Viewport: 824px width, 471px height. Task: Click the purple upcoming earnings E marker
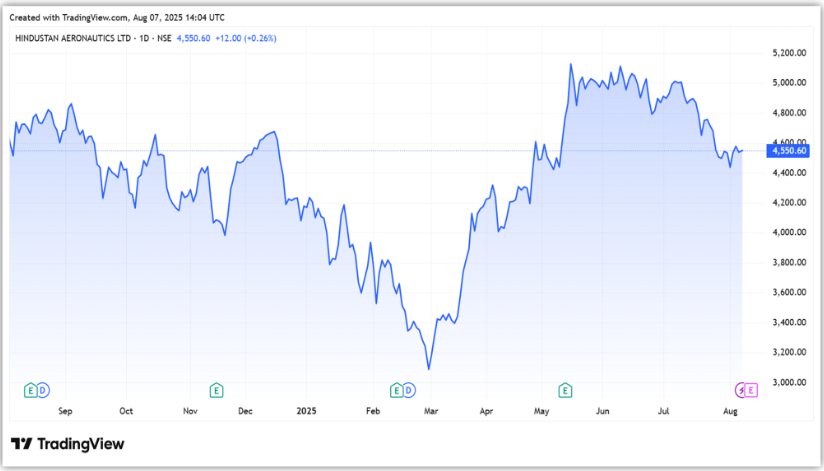point(752,389)
